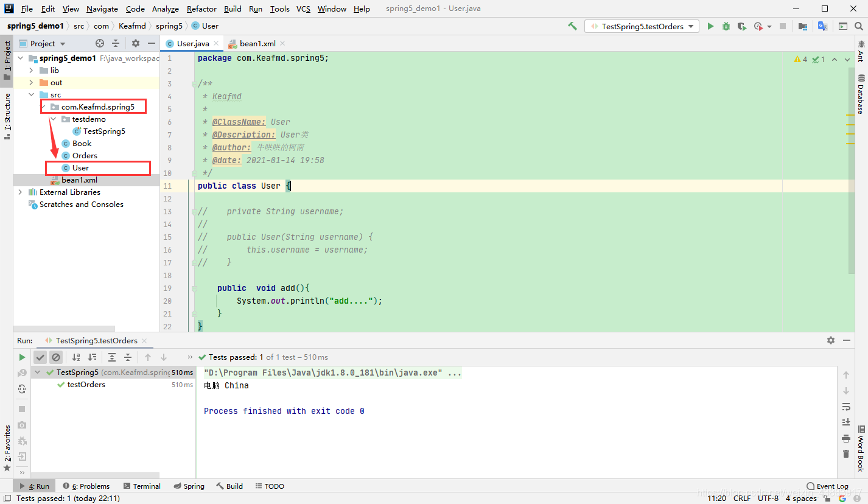The height and width of the screenshot is (504, 868).
Task: Locate the current file in the Project tree
Action: tap(100, 43)
